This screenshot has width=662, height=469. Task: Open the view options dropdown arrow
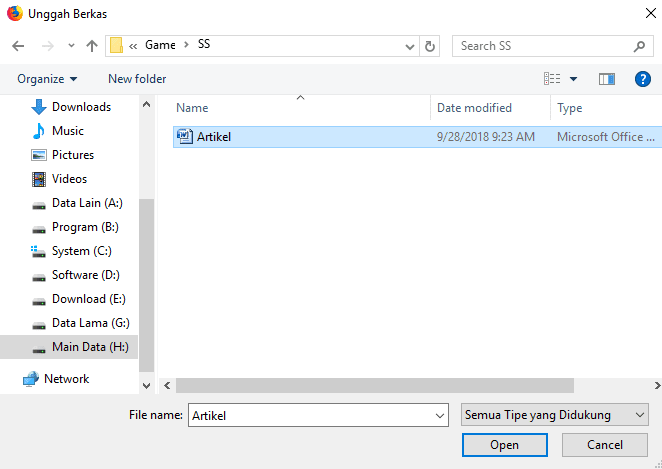click(573, 79)
